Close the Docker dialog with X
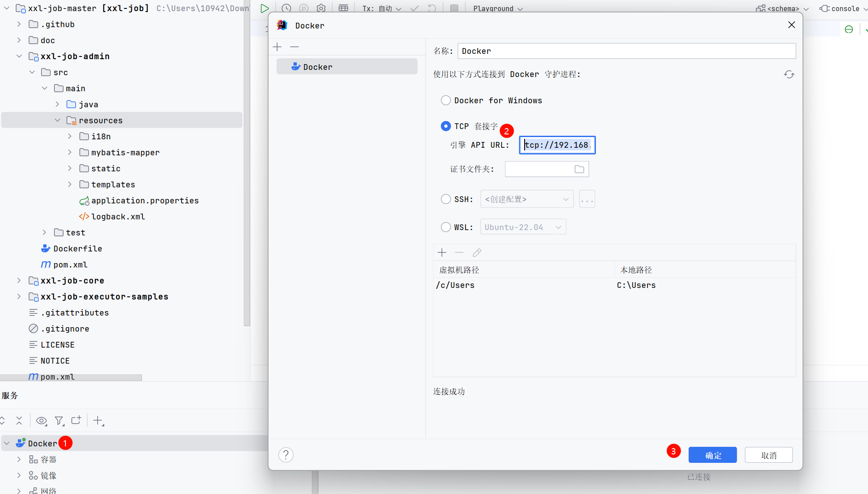Viewport: 868px width, 494px height. click(791, 25)
